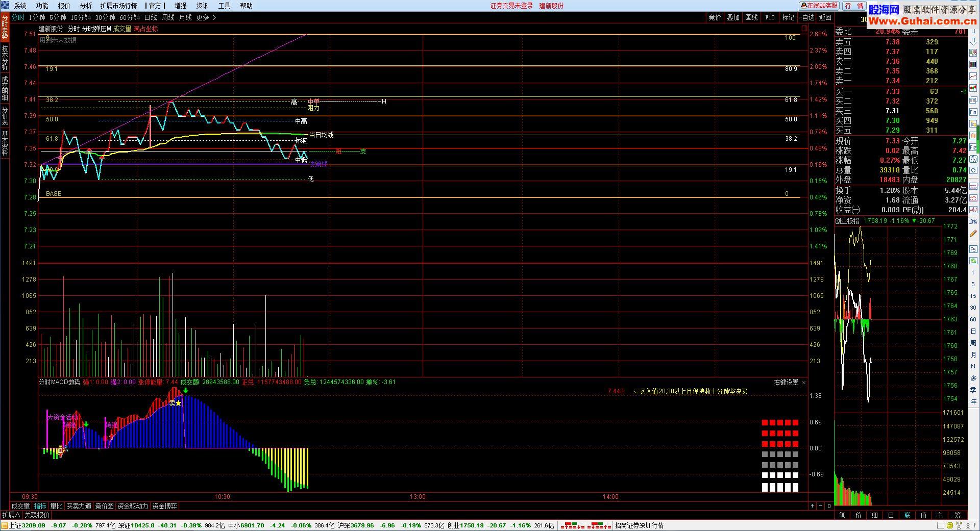Switch chart period to 30分钟
The image size is (980, 531).
[105, 17]
